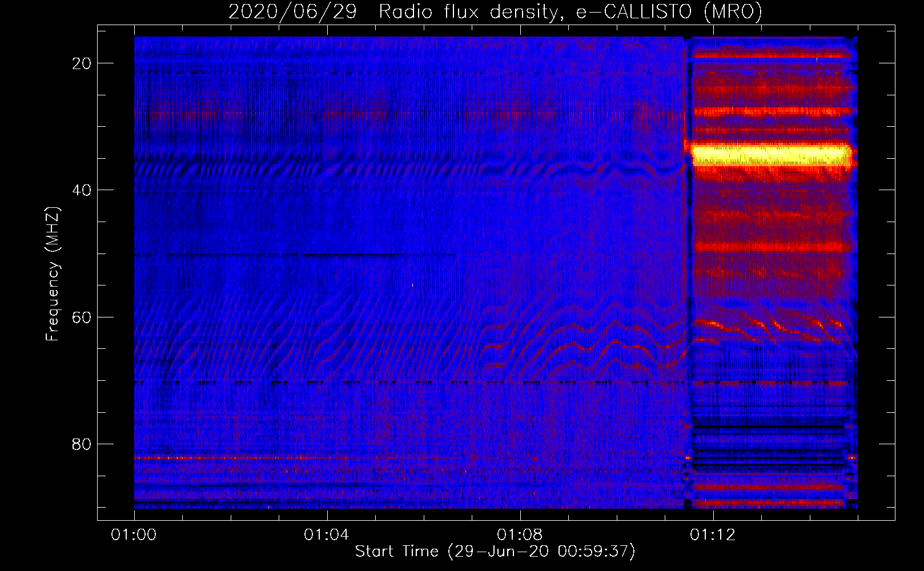Image resolution: width=924 pixels, height=571 pixels.
Task: Click the '40' frequency tick label
Action: tap(82, 190)
